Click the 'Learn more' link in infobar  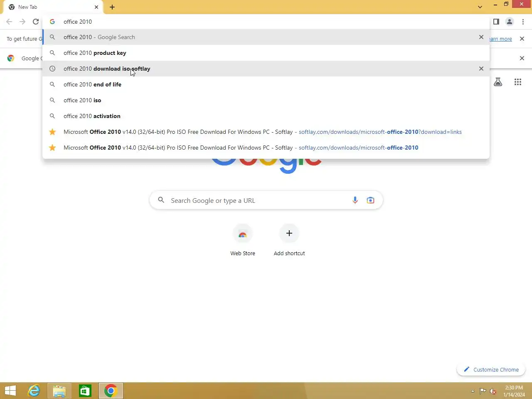click(x=500, y=39)
